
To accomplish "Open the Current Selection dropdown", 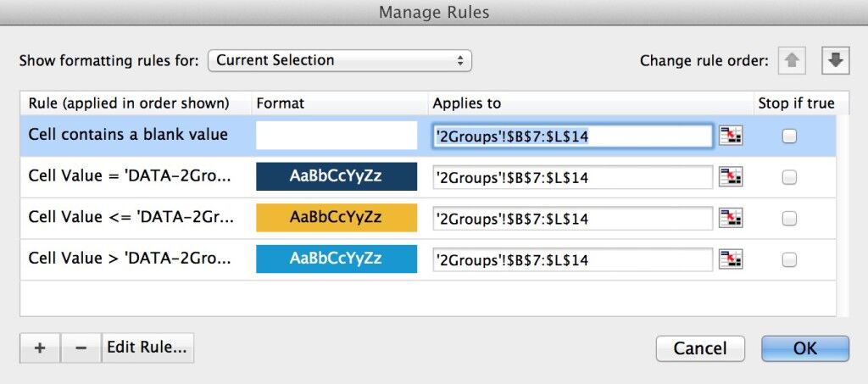I will 339,60.
